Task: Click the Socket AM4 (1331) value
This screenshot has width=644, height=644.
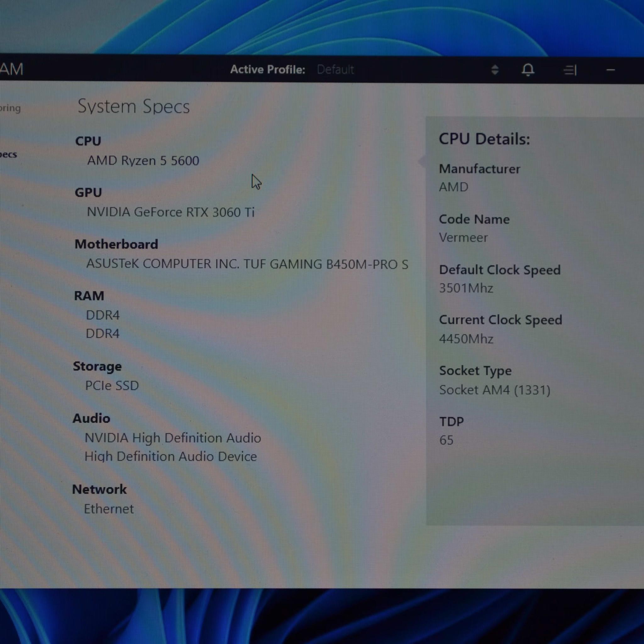Action: click(495, 390)
